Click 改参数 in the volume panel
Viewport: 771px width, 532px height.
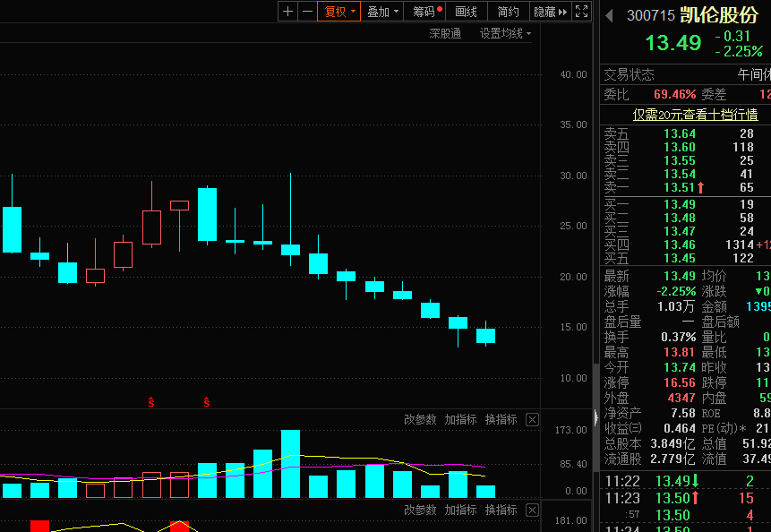(420, 419)
